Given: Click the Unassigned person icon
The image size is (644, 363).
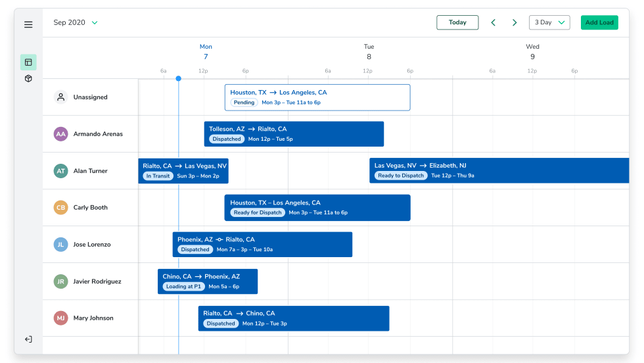Looking at the screenshot, I should coord(60,97).
